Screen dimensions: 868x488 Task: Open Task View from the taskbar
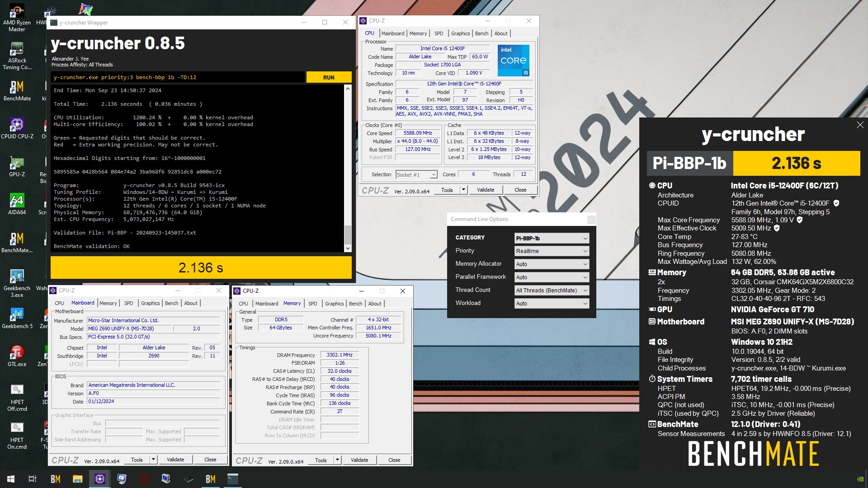33,479
